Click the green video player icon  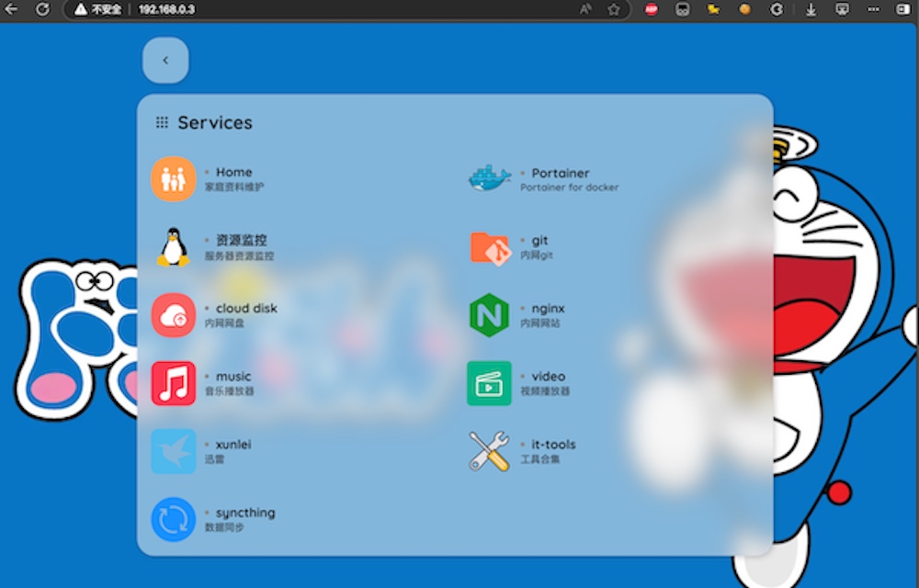490,383
